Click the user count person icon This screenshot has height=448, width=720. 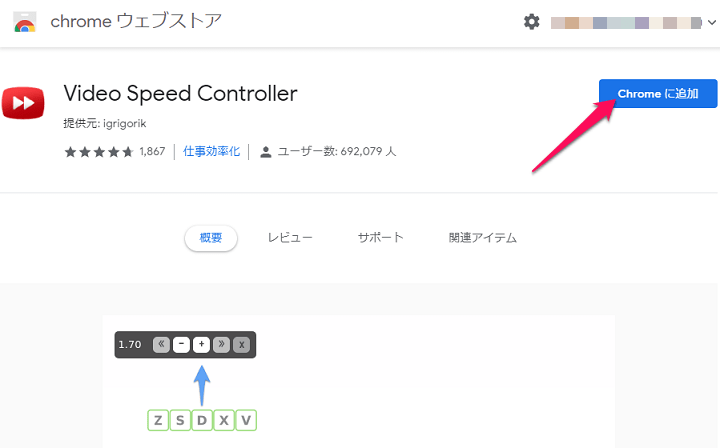tap(265, 152)
